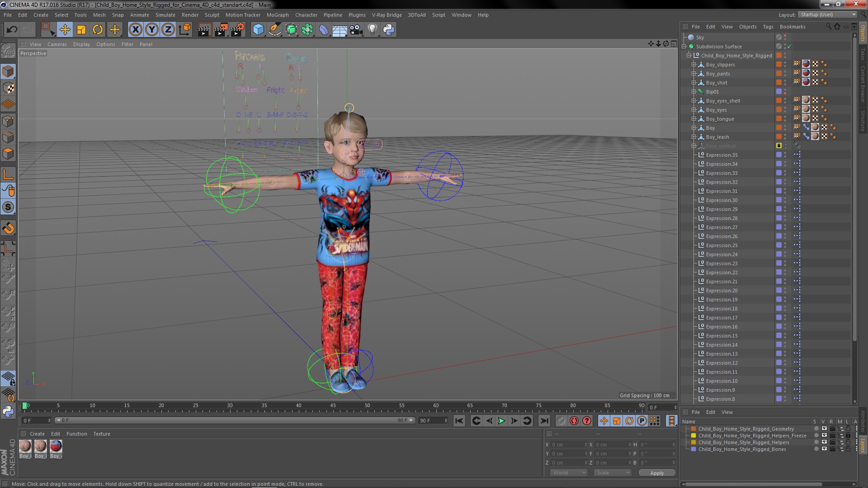Activate the Rotate tool in top toolbar
This screenshot has height=488, width=868.
(x=98, y=30)
